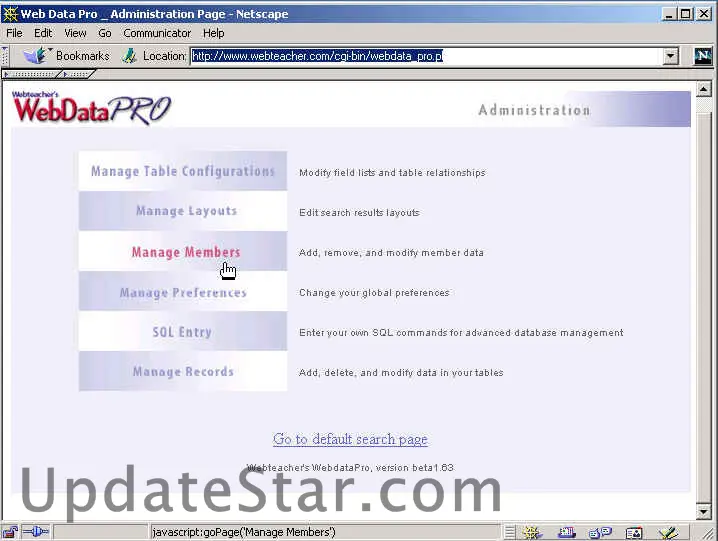Click text 'Add, remove, and modify member data'

[392, 252]
